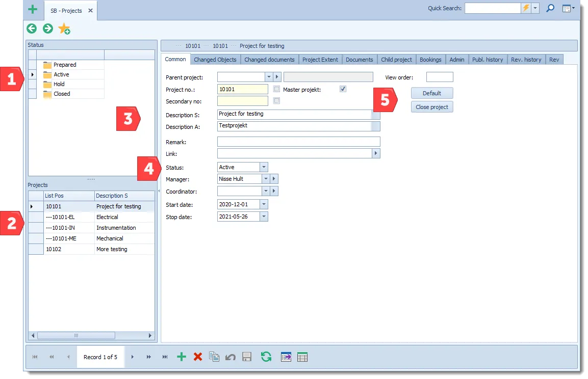Switch to the Changed Objects tab
The height and width of the screenshot is (379, 588).
pyautogui.click(x=215, y=60)
